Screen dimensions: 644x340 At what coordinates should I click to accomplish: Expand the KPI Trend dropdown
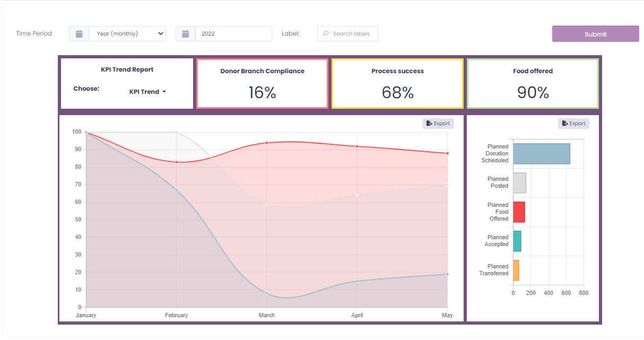147,92
